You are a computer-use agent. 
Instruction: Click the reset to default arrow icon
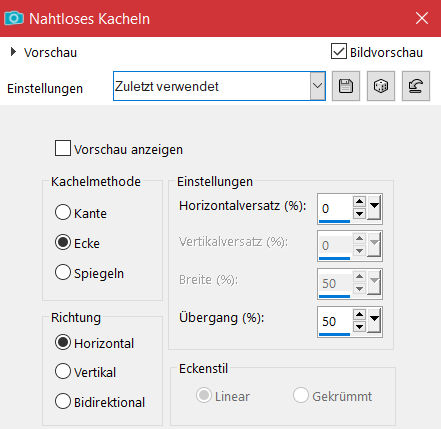click(x=416, y=86)
